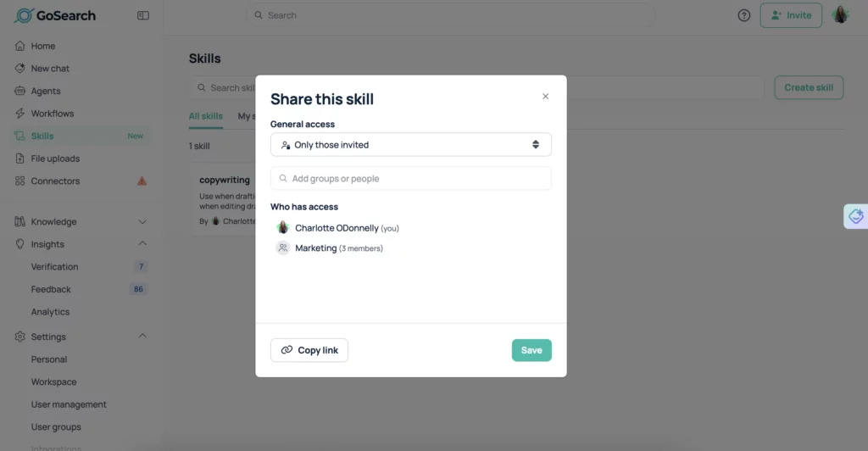Click the Copy link button
This screenshot has width=868, height=451.
pyautogui.click(x=309, y=350)
